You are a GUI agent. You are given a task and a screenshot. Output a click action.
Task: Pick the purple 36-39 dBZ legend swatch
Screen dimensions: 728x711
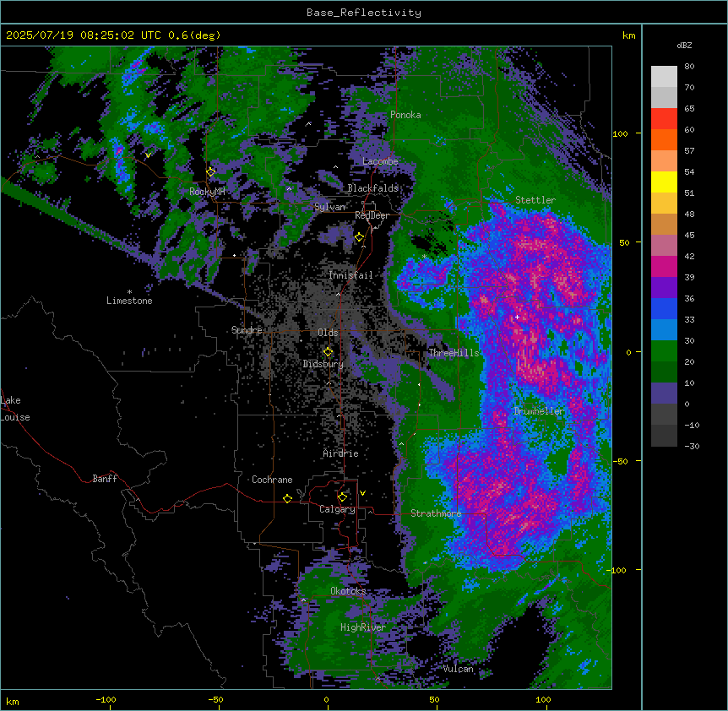click(x=664, y=288)
